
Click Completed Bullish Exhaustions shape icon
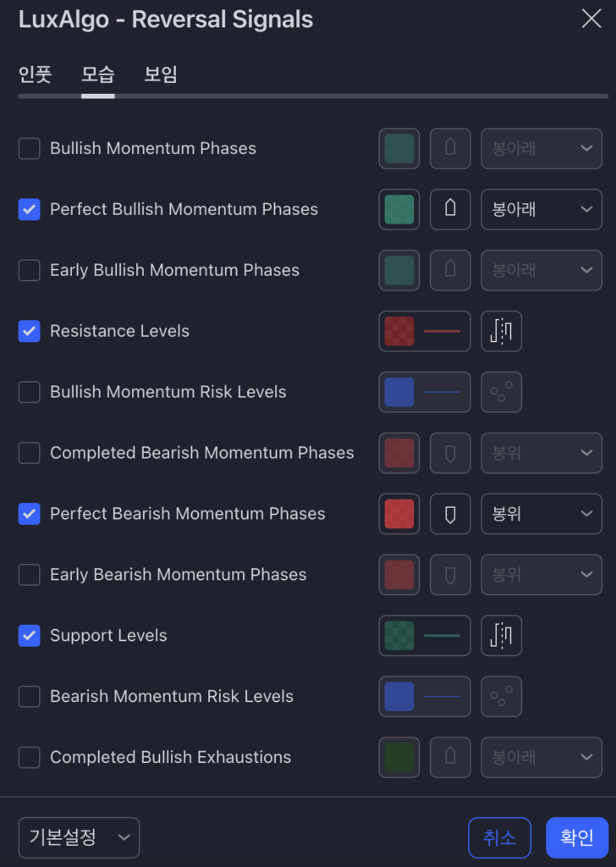point(451,758)
